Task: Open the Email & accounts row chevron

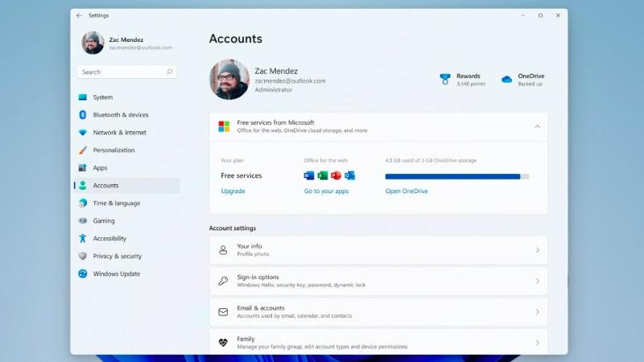Action: point(537,312)
